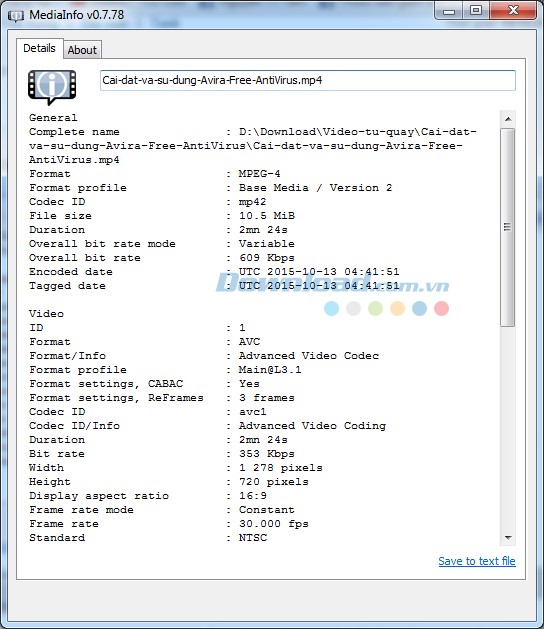Click the 'Format/Info' label
The height and width of the screenshot is (629, 544).
pos(67,356)
